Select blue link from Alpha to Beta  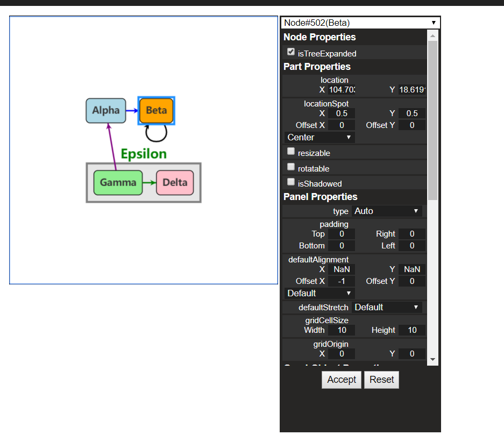[x=132, y=111]
